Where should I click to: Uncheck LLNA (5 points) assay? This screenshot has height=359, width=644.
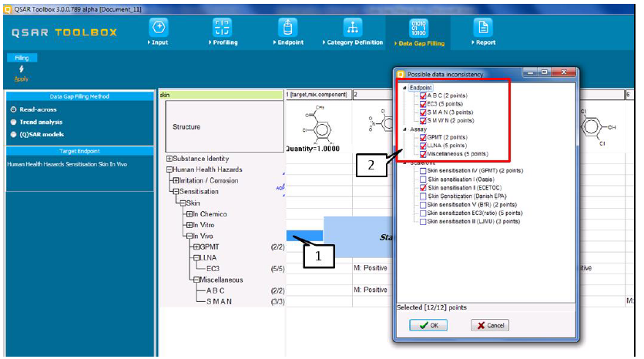pos(423,146)
